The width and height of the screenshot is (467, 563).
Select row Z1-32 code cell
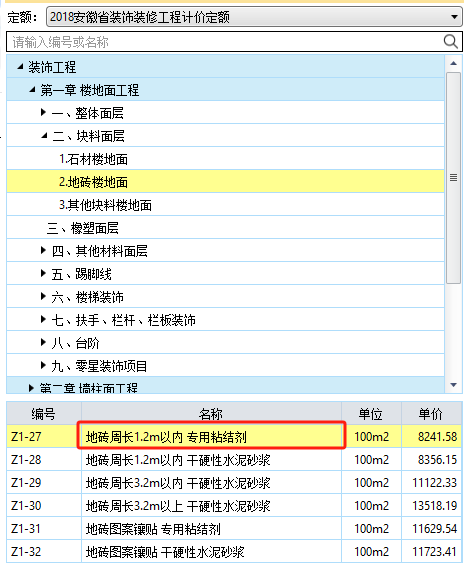pyautogui.click(x=43, y=552)
